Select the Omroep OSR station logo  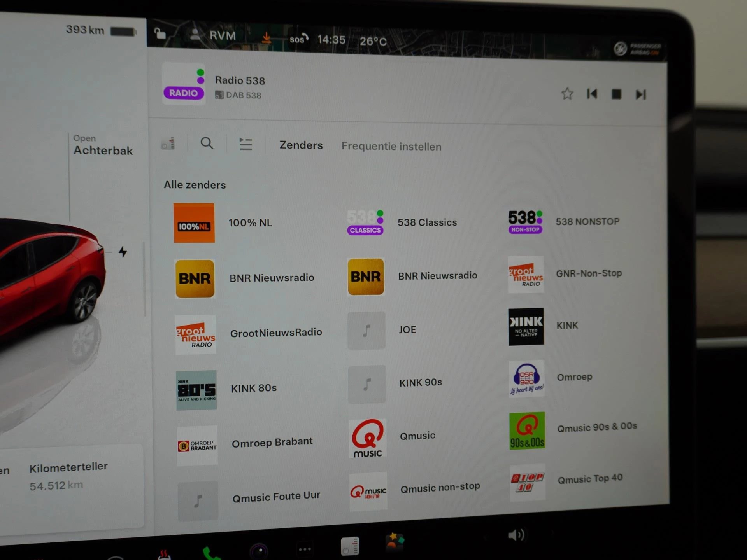pos(526,378)
